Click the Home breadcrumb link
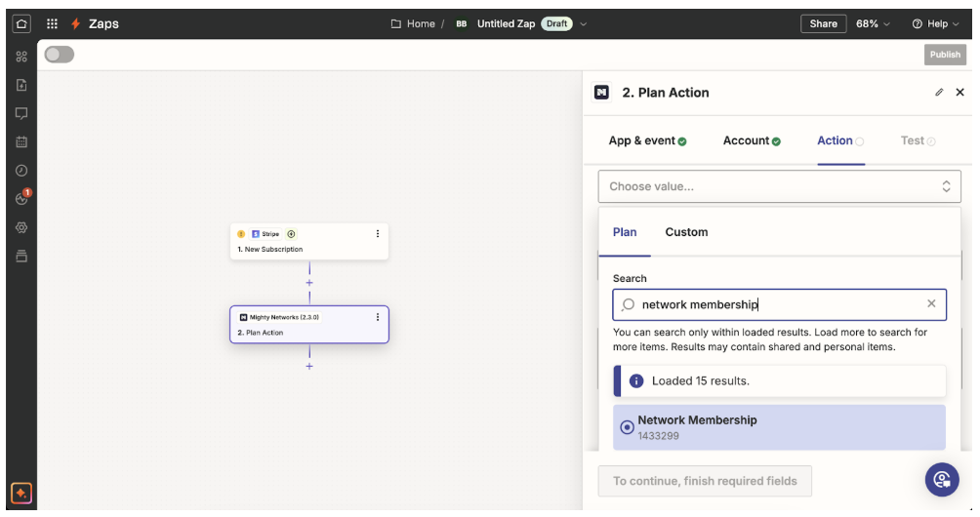Image resolution: width=980 pixels, height=517 pixels. tap(421, 23)
